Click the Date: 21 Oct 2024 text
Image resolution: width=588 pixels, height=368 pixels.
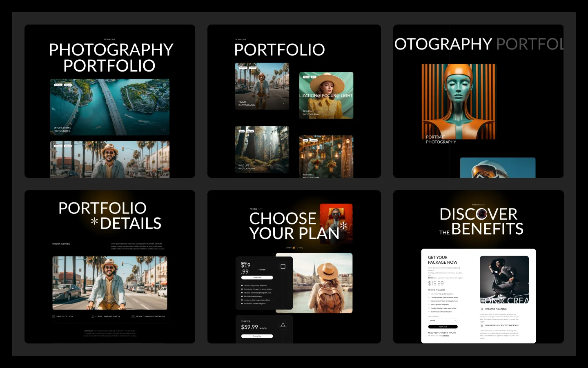(65, 316)
